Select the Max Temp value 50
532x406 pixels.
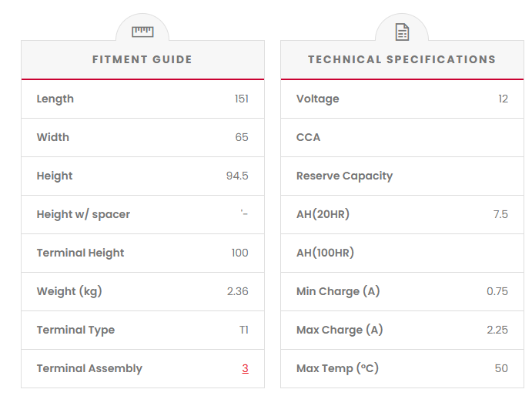(501, 368)
